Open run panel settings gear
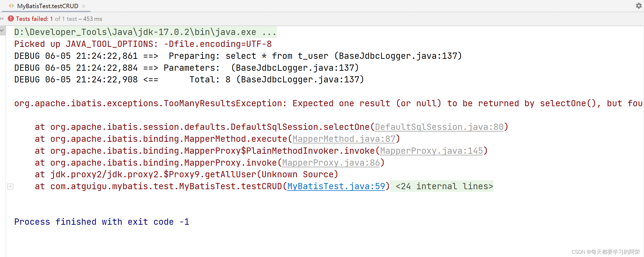This screenshot has height=257, width=644. (639, 6)
